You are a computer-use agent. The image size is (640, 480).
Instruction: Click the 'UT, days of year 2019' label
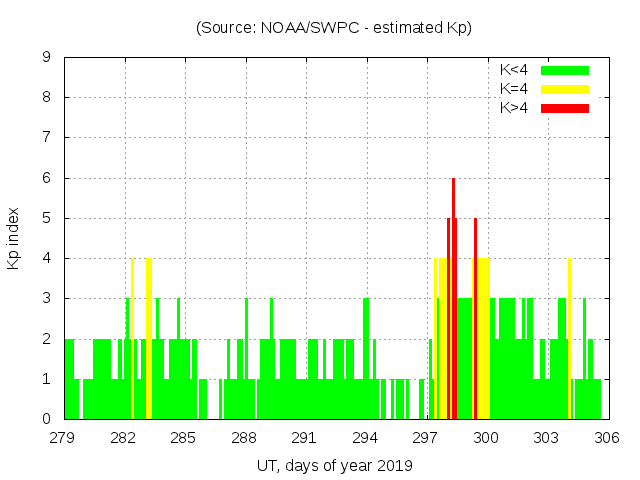334,465
